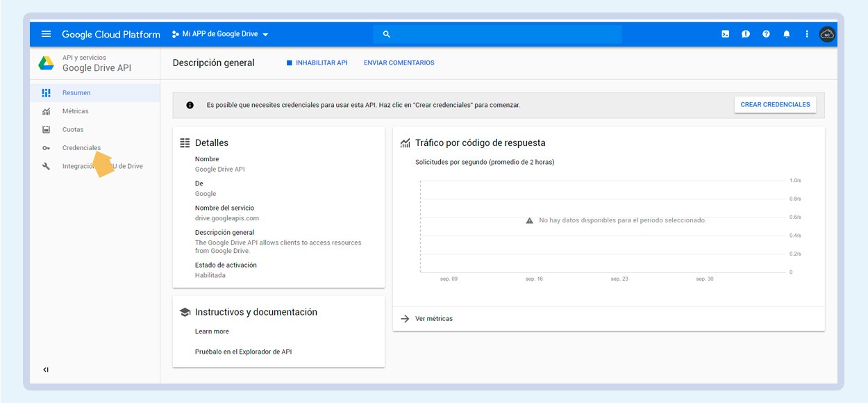The height and width of the screenshot is (403, 868).
Task: Show notifications via the bell icon
Action: tap(787, 34)
